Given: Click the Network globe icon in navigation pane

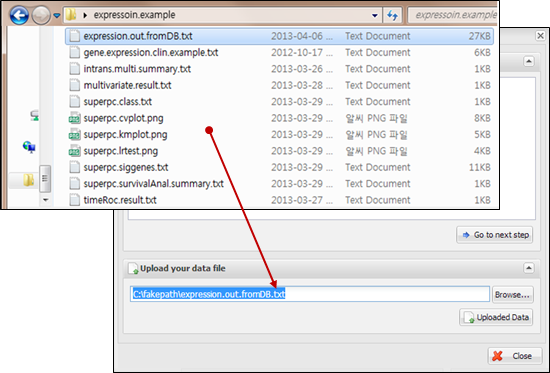Looking at the screenshot, I should [29, 147].
